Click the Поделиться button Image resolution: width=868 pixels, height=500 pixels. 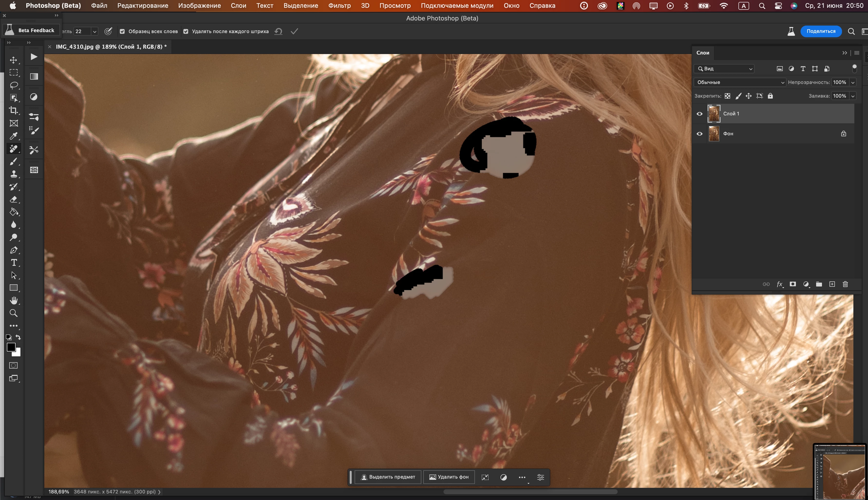(x=821, y=31)
